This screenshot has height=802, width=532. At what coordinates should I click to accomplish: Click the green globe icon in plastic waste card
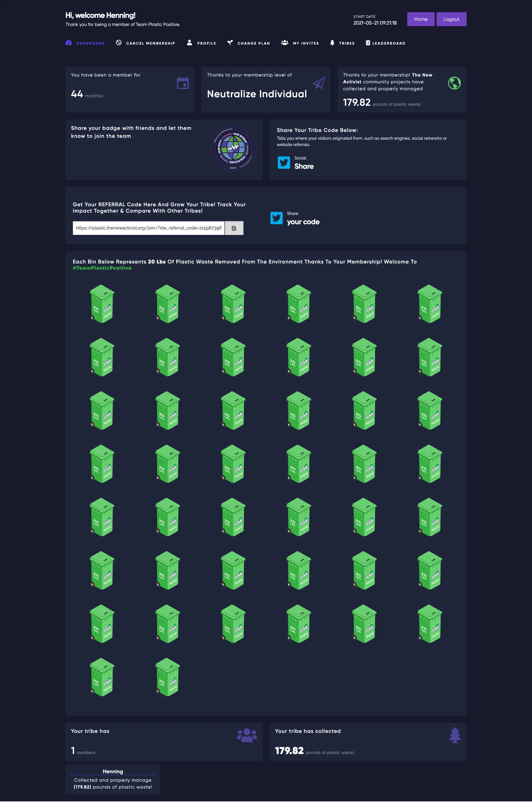pyautogui.click(x=454, y=83)
